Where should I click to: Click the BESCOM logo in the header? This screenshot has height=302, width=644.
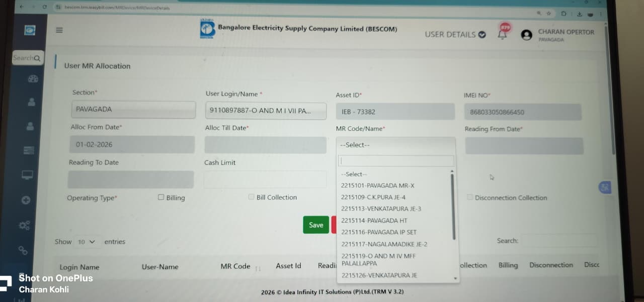click(207, 30)
